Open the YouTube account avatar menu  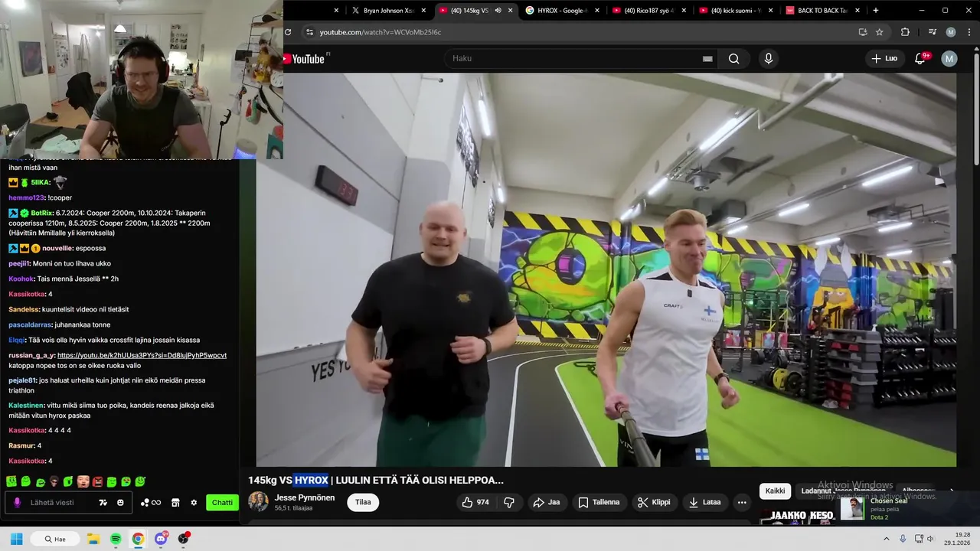[x=949, y=59]
